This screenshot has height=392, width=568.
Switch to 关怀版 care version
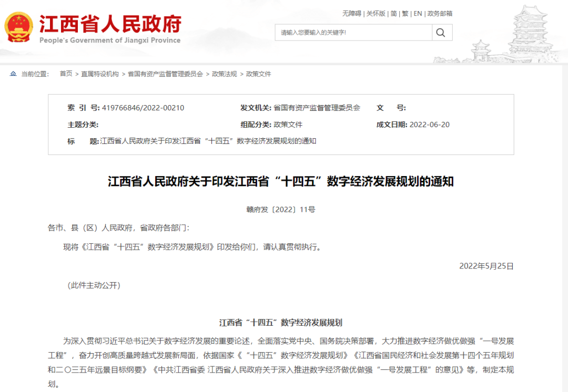pyautogui.click(x=376, y=13)
